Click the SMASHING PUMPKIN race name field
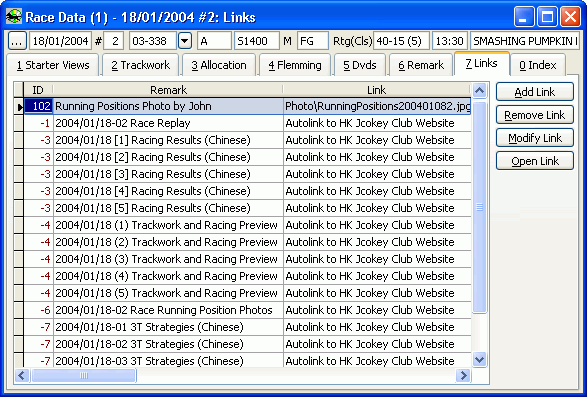This screenshot has width=587, height=397. 525,41
